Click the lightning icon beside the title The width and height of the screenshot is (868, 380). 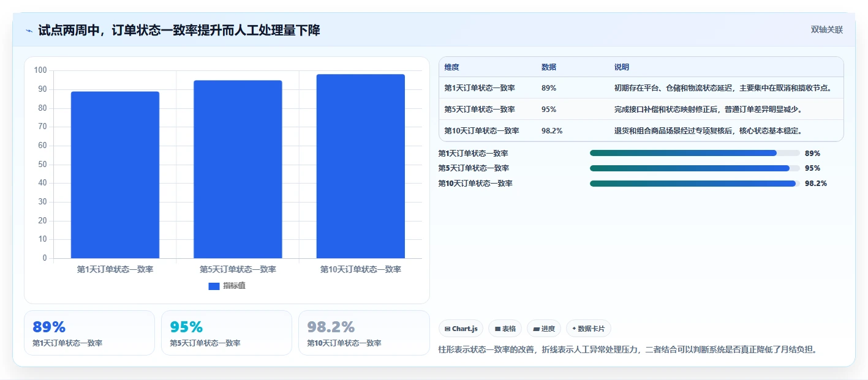29,31
